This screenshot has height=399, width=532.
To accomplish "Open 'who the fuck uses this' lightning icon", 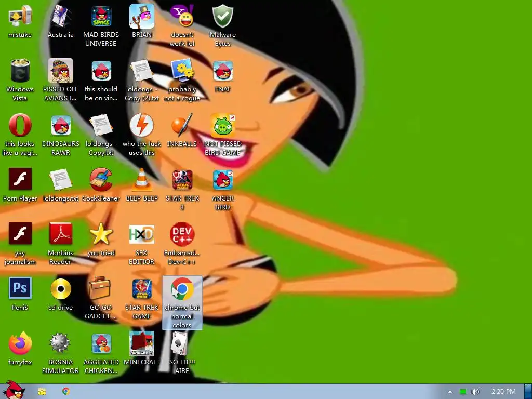I will (142, 125).
